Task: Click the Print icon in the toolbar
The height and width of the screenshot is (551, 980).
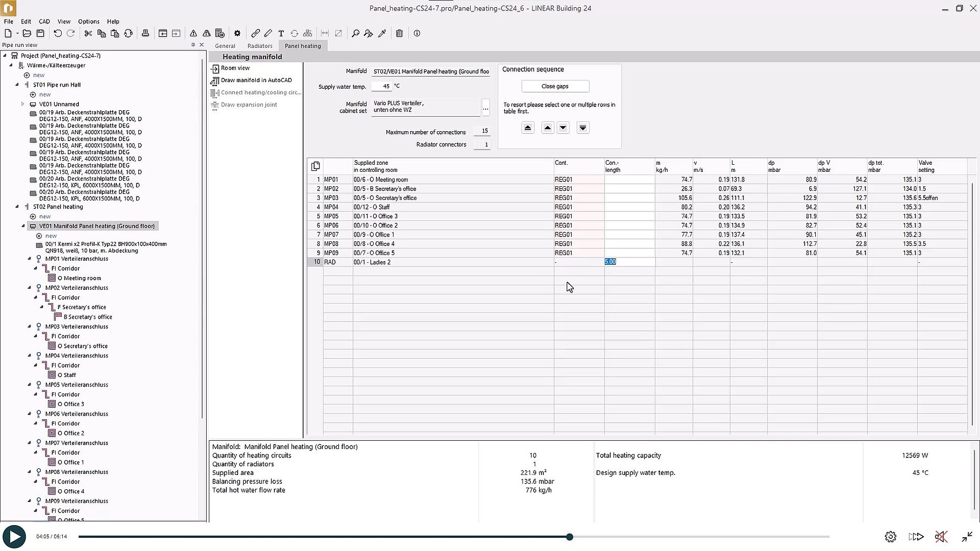Action: (x=146, y=33)
